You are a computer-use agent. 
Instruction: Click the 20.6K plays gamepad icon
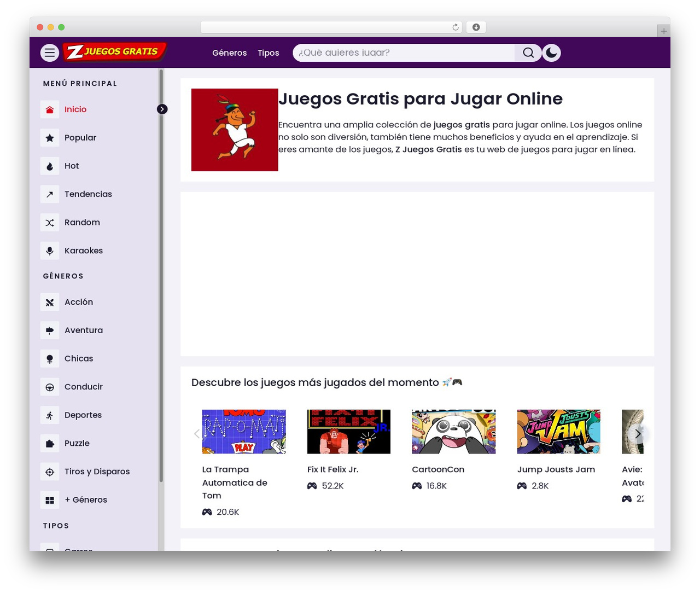tap(207, 512)
